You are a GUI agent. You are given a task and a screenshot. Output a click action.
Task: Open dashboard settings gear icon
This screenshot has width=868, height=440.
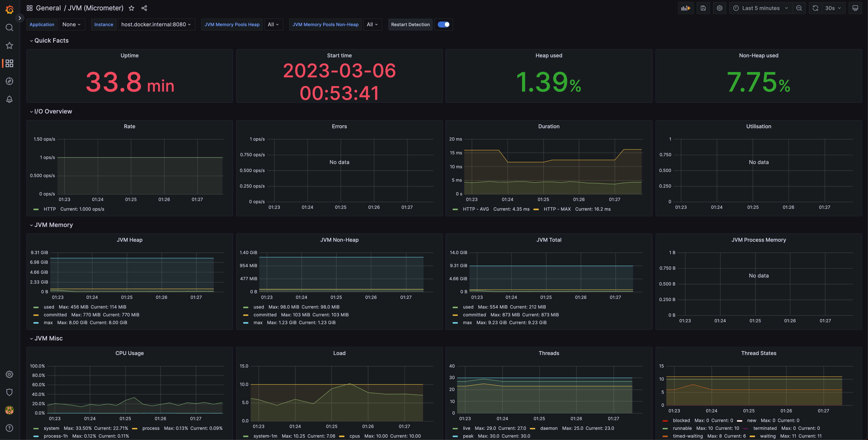point(719,8)
